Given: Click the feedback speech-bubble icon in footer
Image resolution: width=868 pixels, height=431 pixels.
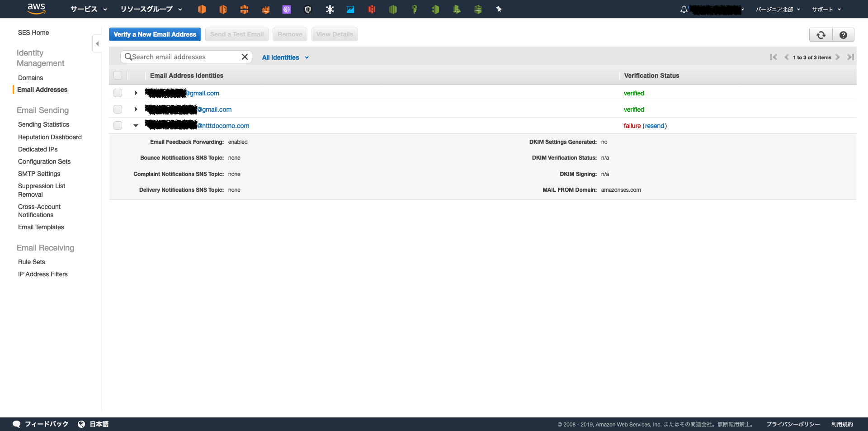Looking at the screenshot, I should pyautogui.click(x=16, y=424).
